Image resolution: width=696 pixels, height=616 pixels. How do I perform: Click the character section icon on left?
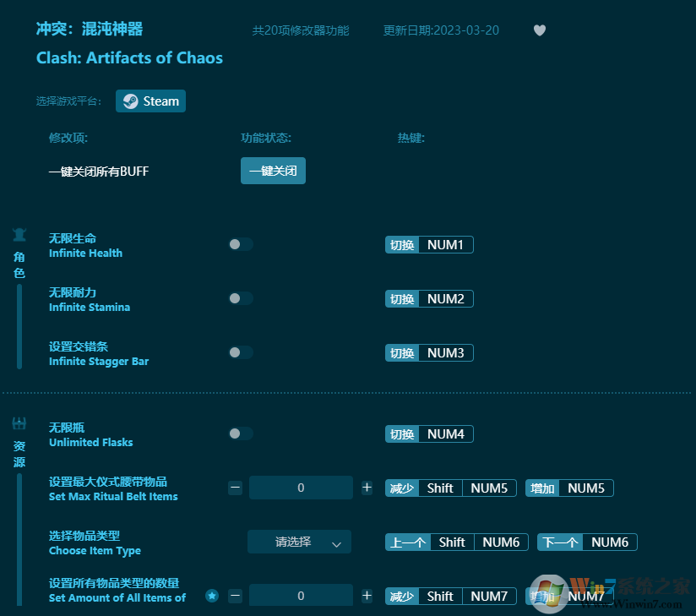19,235
